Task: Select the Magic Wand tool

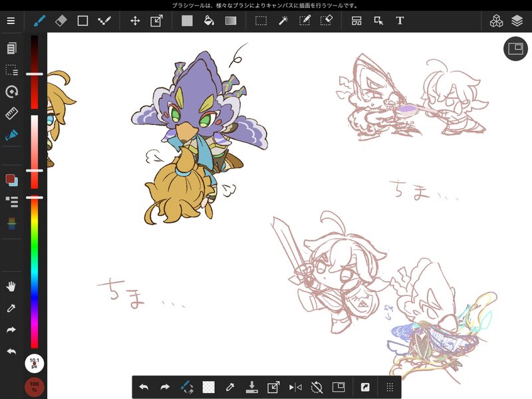Action: pos(283,21)
